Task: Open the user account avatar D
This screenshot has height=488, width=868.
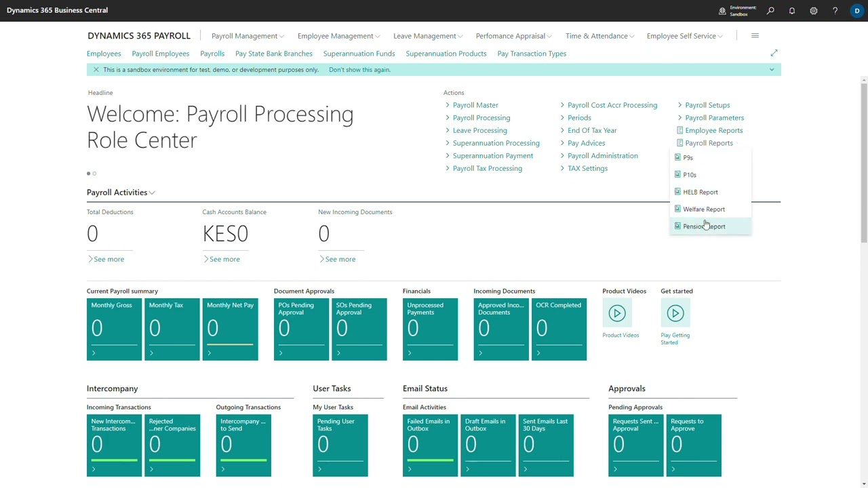Action: [x=857, y=11]
